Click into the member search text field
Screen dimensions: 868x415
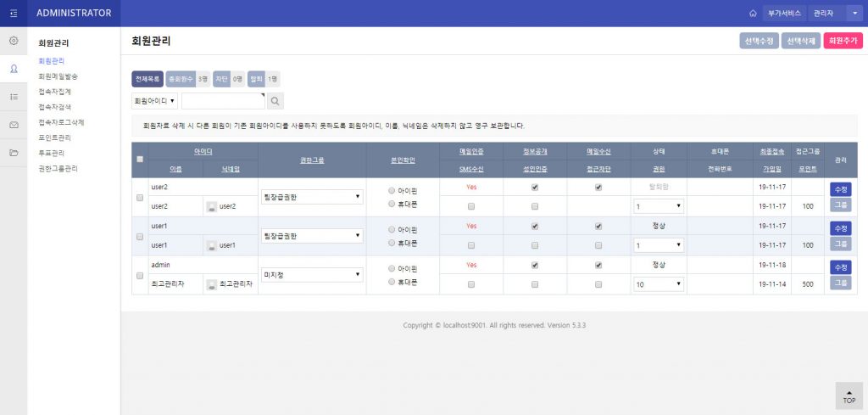[223, 101]
